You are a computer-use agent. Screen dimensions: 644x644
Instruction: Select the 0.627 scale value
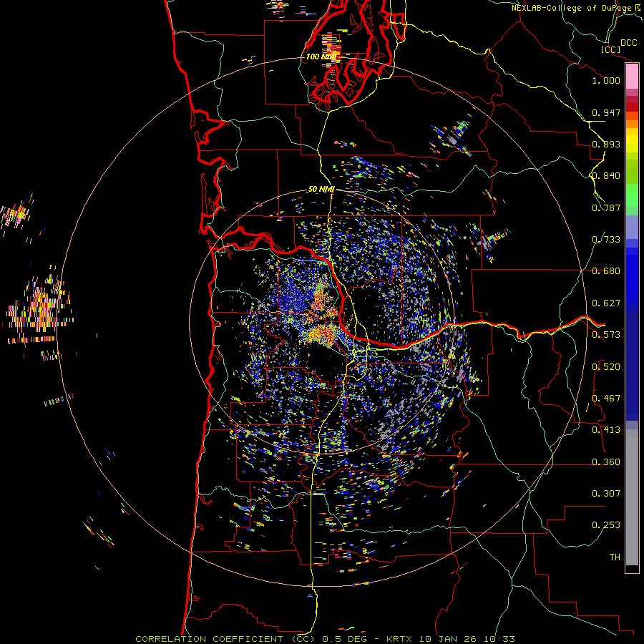pos(606,303)
